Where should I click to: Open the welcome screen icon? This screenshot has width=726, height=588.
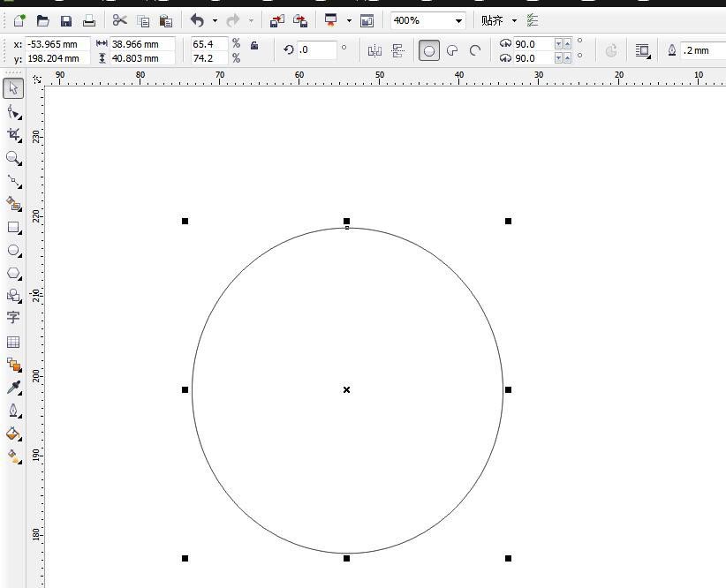367,21
